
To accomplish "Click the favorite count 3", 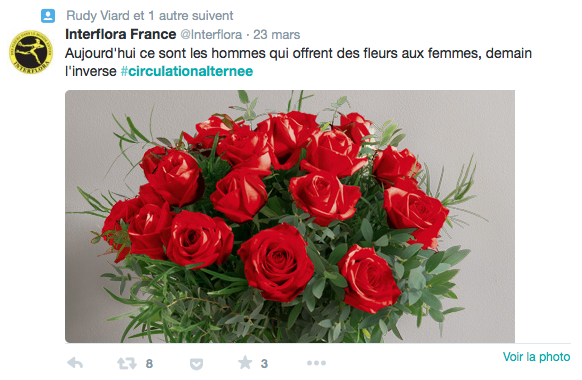I will pyautogui.click(x=264, y=364).
